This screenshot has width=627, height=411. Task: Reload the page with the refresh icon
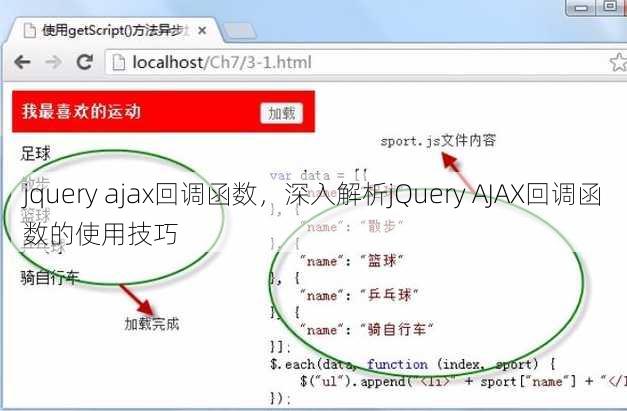point(85,62)
